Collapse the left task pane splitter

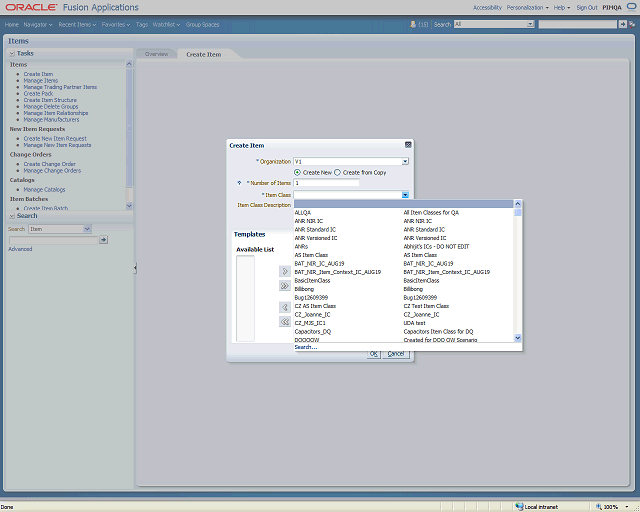135,268
